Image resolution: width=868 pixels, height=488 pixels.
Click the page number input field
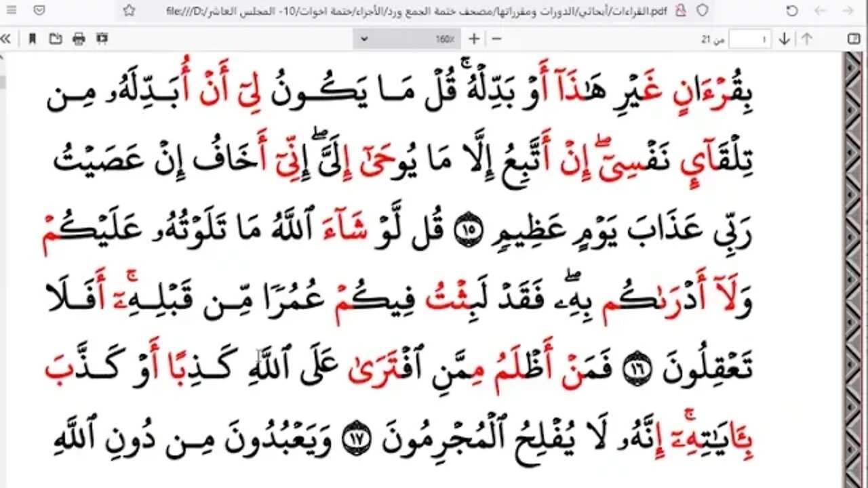coord(750,39)
